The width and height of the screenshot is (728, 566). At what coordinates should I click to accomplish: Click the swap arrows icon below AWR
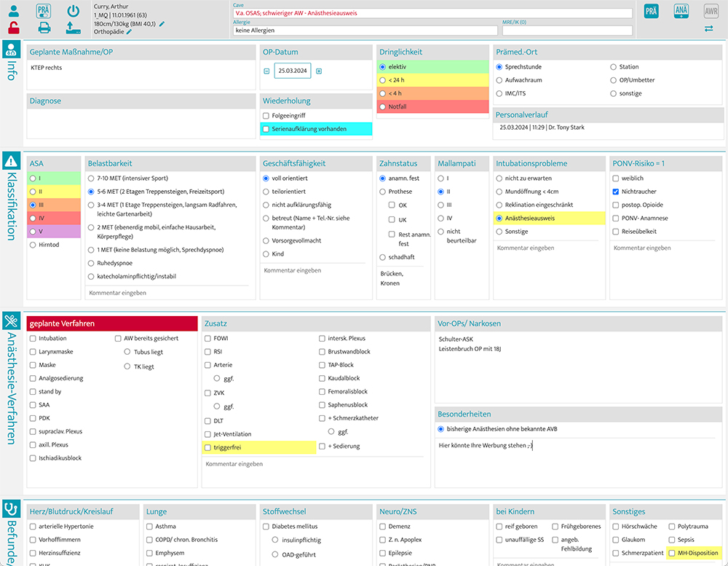[709, 29]
